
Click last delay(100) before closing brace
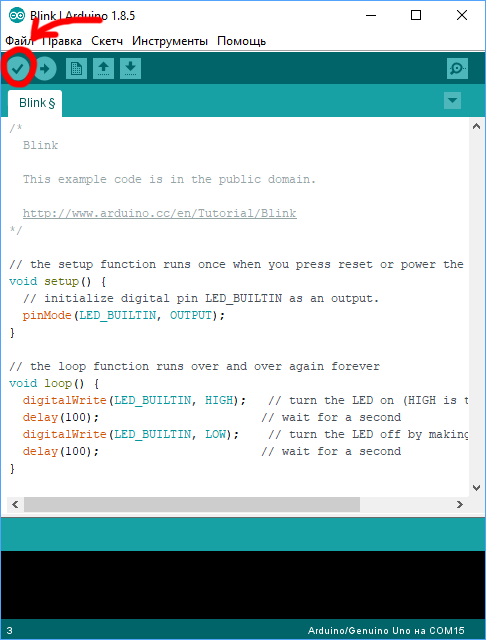(x=61, y=451)
